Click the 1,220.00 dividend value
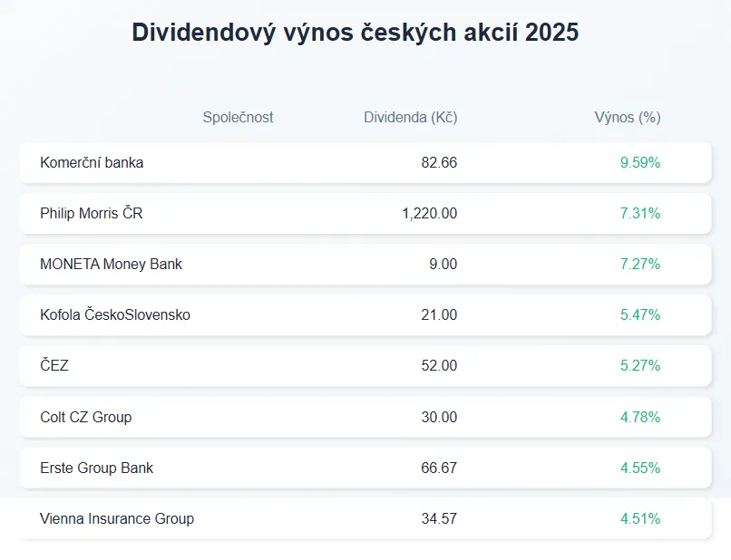731x560 pixels. pos(429,214)
